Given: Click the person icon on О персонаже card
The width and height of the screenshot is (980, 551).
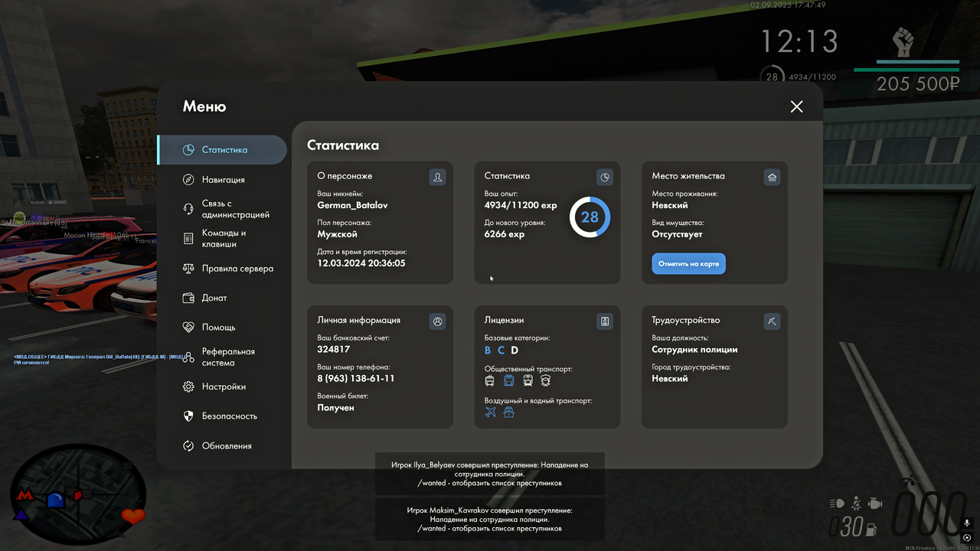Looking at the screenshot, I should (x=438, y=178).
